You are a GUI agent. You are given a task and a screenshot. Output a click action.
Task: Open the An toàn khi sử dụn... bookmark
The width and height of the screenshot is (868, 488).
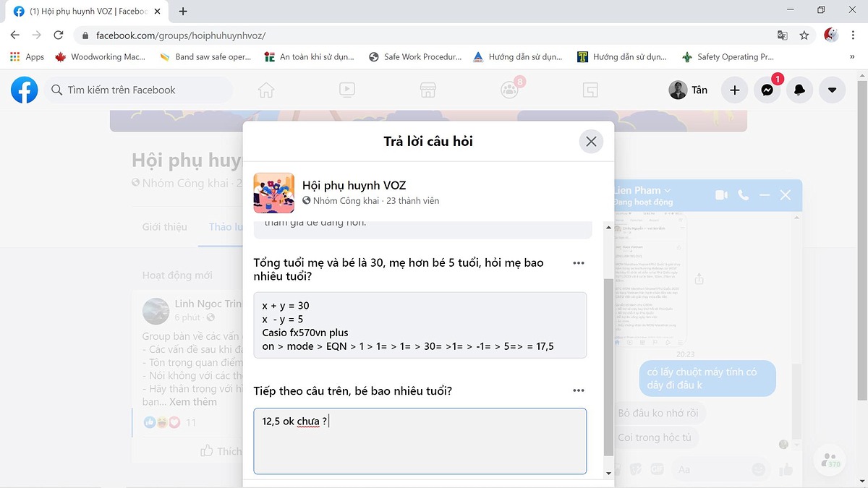[x=311, y=56]
